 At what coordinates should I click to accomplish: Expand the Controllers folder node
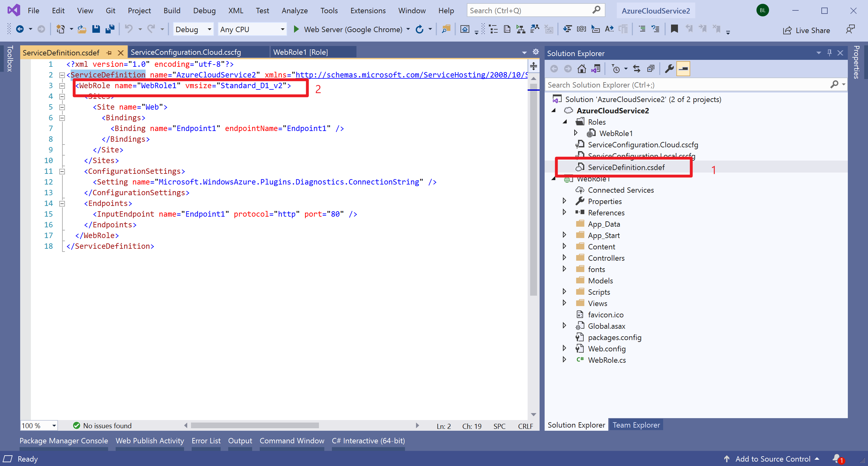[x=564, y=258]
